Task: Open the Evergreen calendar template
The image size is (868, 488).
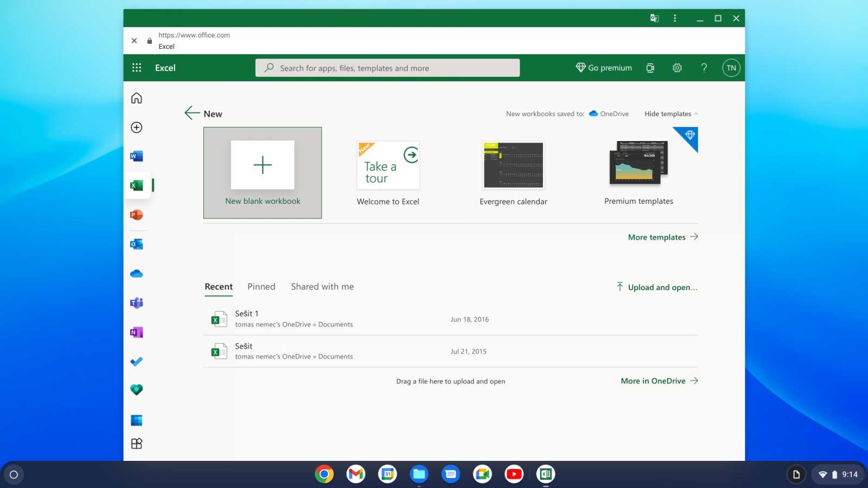Action: pos(513,172)
